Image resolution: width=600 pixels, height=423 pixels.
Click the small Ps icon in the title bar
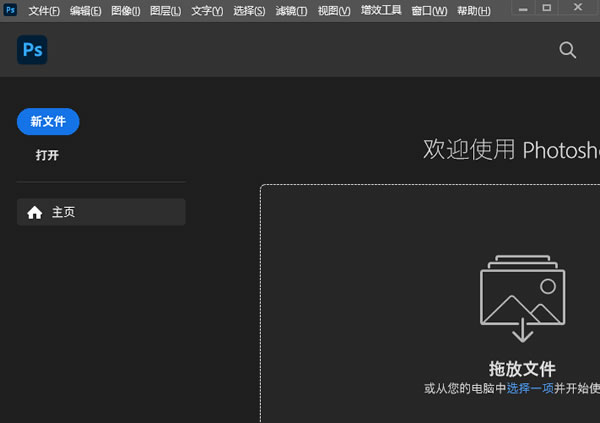[10, 10]
